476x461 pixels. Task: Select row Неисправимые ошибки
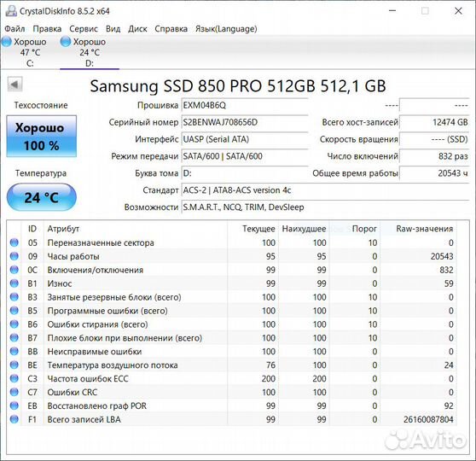pyautogui.click(x=232, y=351)
